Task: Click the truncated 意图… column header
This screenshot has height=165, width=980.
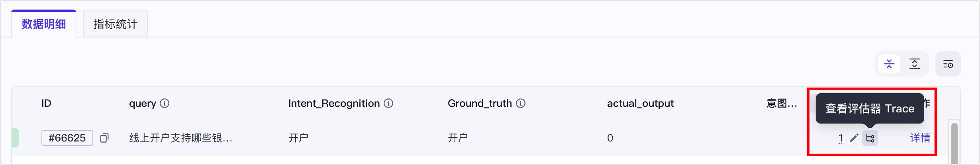Action: pos(782,104)
